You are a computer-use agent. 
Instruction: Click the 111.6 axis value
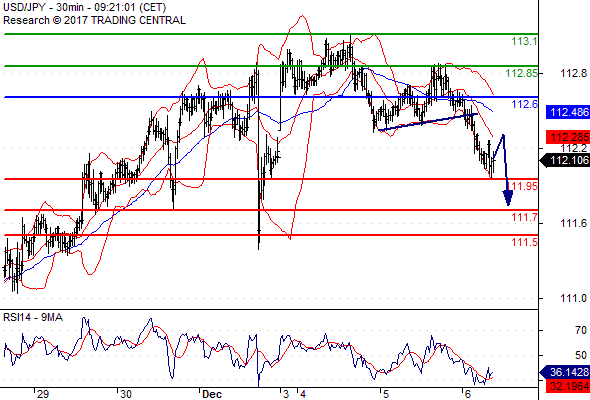573,224
